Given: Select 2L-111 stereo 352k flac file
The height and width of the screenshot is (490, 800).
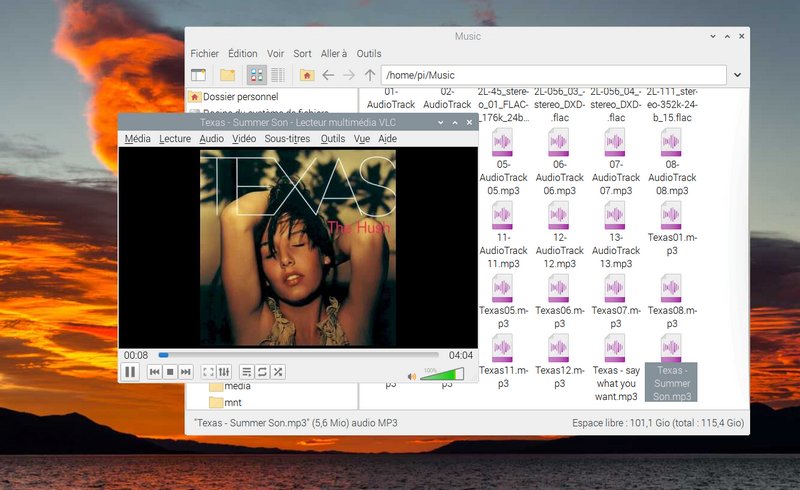Looking at the screenshot, I should 671,105.
